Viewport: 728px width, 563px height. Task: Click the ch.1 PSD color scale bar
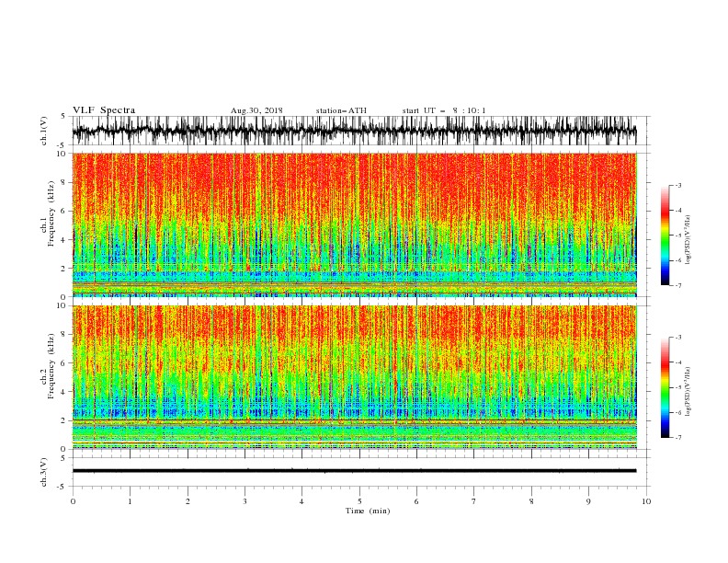[665, 236]
